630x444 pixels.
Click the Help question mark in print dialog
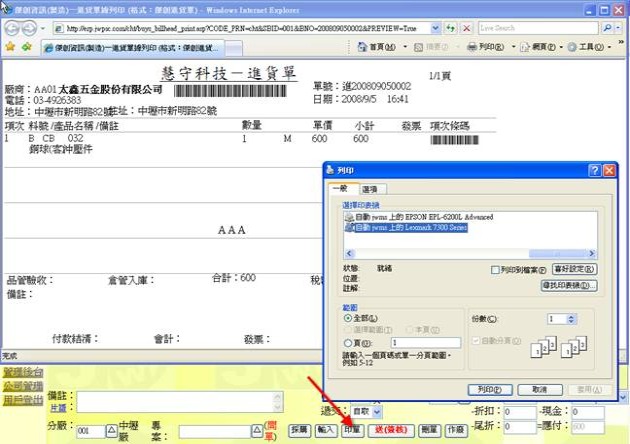point(594,172)
